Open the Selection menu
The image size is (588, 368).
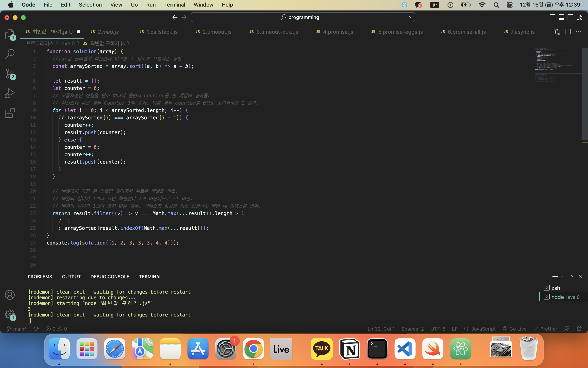tap(90, 5)
